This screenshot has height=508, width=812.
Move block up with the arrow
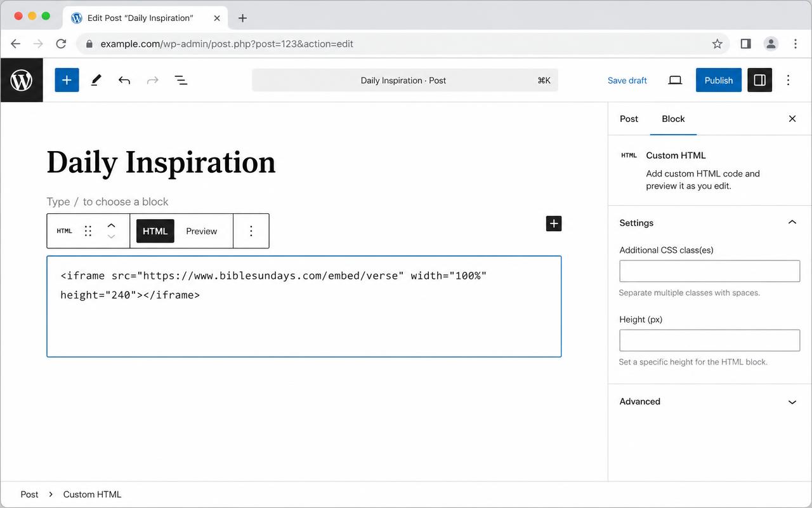pyautogui.click(x=111, y=225)
